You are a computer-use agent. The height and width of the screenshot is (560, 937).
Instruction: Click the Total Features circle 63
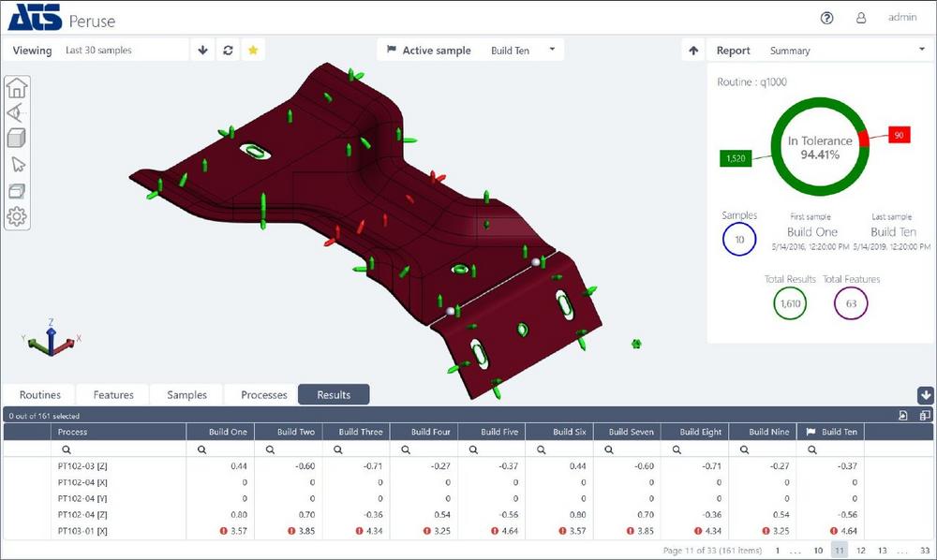851,303
